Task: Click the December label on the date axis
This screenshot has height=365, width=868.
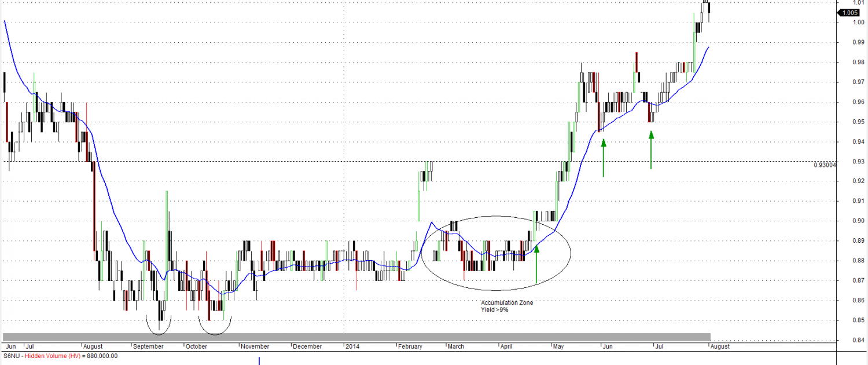Action: pos(307,346)
